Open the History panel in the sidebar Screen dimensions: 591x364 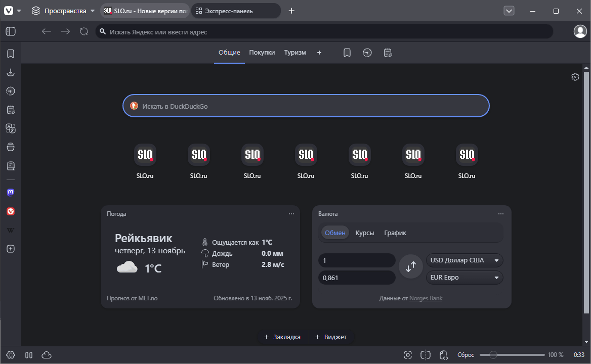10,91
